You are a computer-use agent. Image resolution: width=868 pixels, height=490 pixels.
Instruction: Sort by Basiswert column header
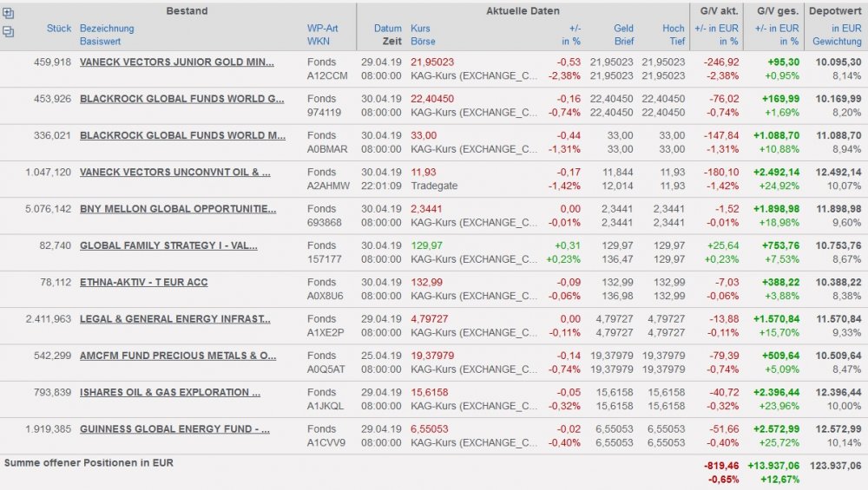(101, 41)
